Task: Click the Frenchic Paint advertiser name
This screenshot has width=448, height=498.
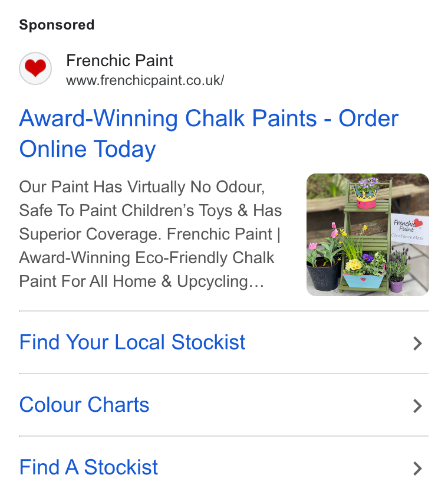Action: click(120, 60)
